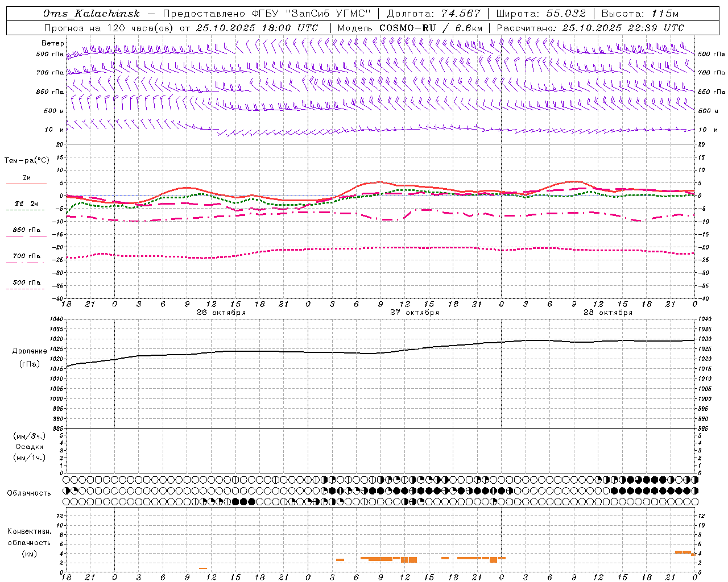Screen dimensions: 728x582
Task: Click the Рассчитано: 25.10.2025 22:39 UTC timestamp
Action: coord(590,28)
